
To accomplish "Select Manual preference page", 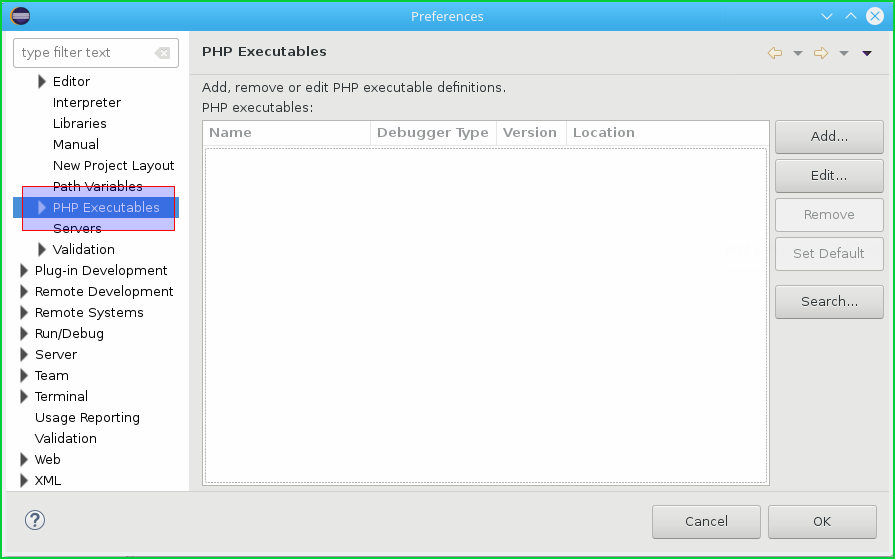I will 76,144.
